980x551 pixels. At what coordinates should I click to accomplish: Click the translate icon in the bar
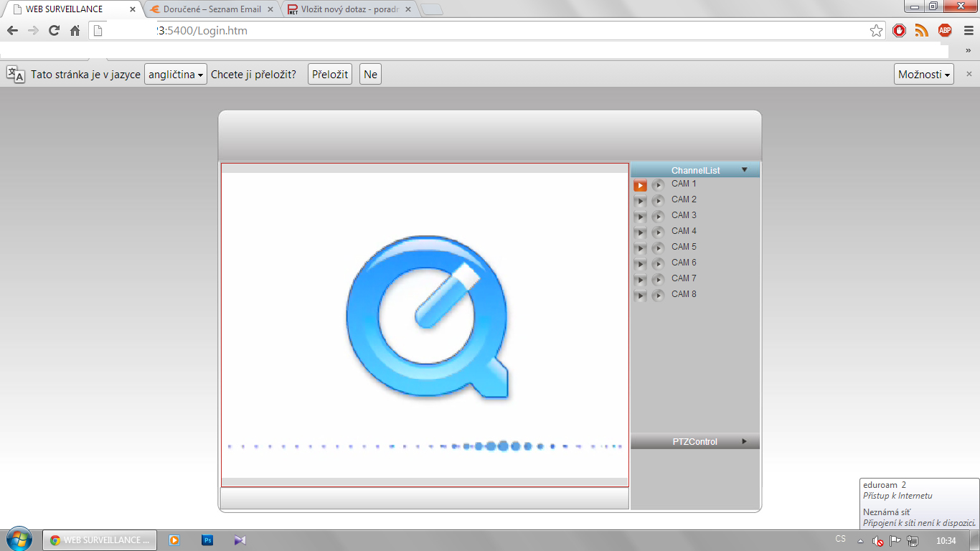pos(16,74)
